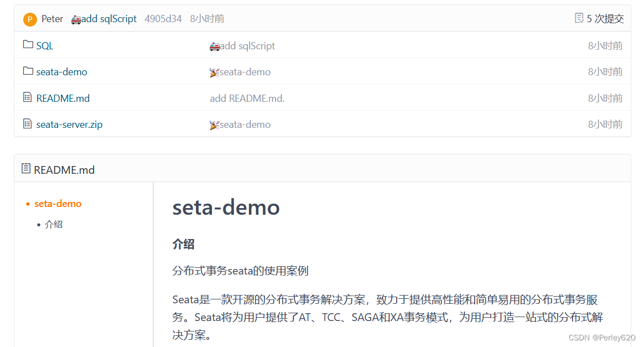Click the party emoji beside seata-demo commit
The width and height of the screenshot is (644, 347).
pos(215,71)
